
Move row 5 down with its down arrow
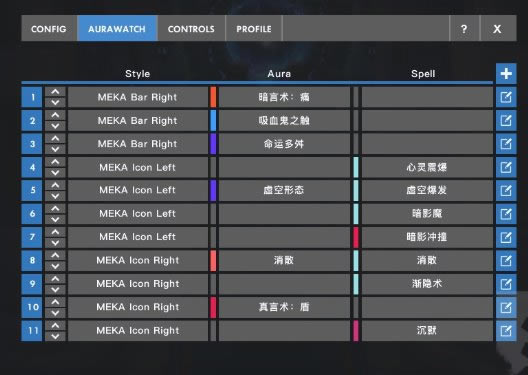55,196
